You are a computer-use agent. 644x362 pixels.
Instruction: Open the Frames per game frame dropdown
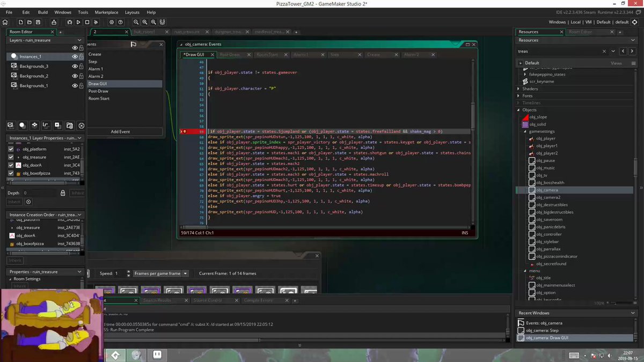point(161,274)
